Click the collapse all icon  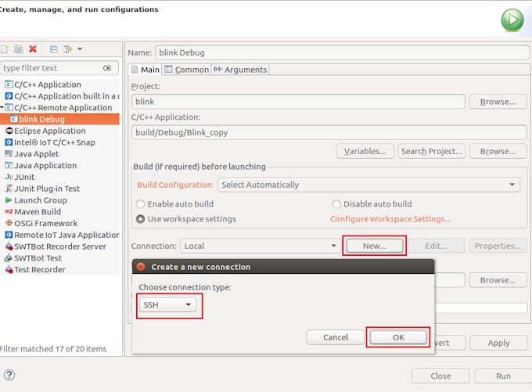coord(53,49)
